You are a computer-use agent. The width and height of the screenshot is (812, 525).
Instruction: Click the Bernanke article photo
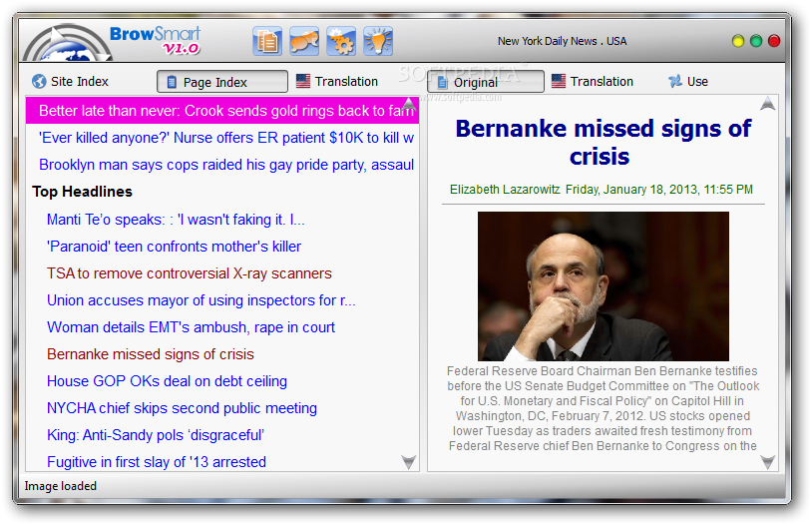[604, 286]
